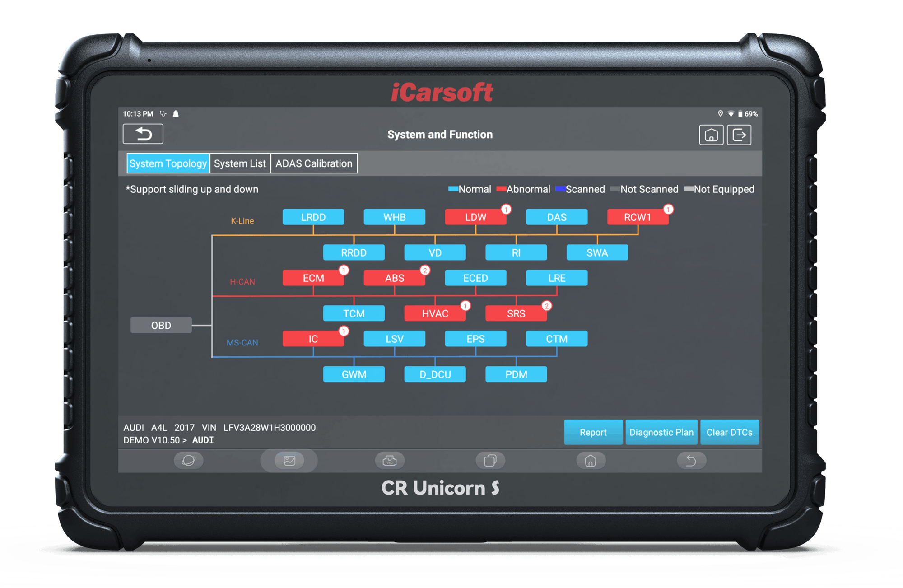
Task: Select the LSV module
Action: tap(395, 339)
